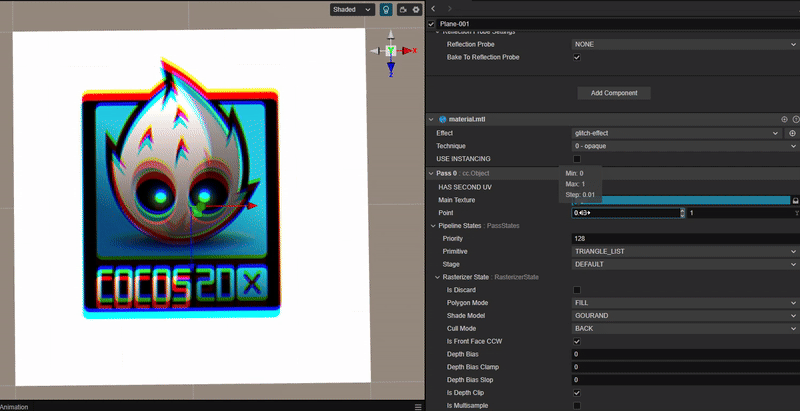Click the Point second value field
This screenshot has width=800, height=411.
(738, 213)
